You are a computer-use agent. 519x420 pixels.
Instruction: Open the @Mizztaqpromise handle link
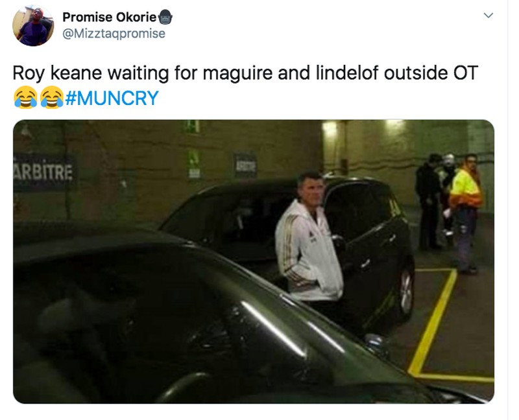114,34
